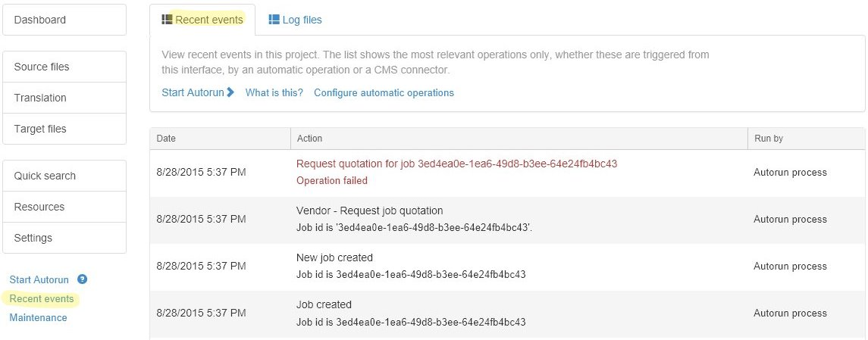Click the grid icon on Log files tab

click(x=274, y=20)
